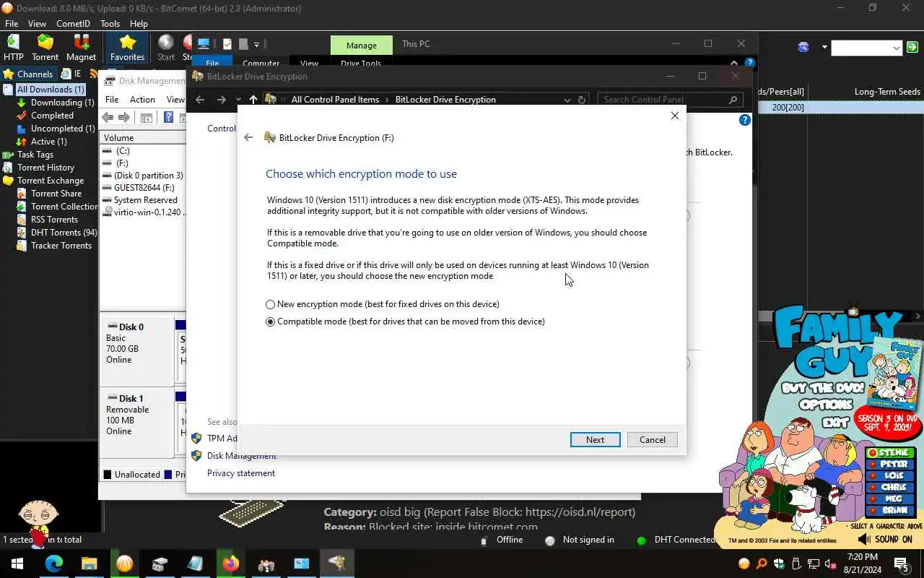
Task: Click All Control Panel Items breadcrumb
Action: (x=335, y=100)
